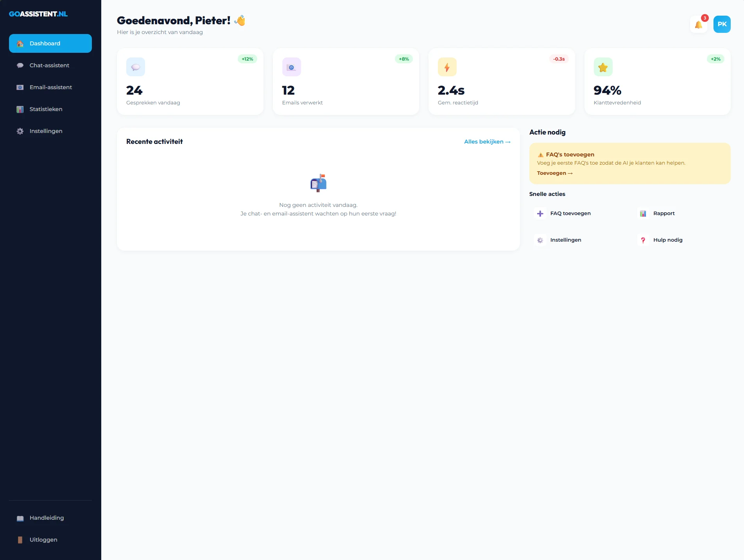Select FAQ toevoegen under Snelle acties

570,213
